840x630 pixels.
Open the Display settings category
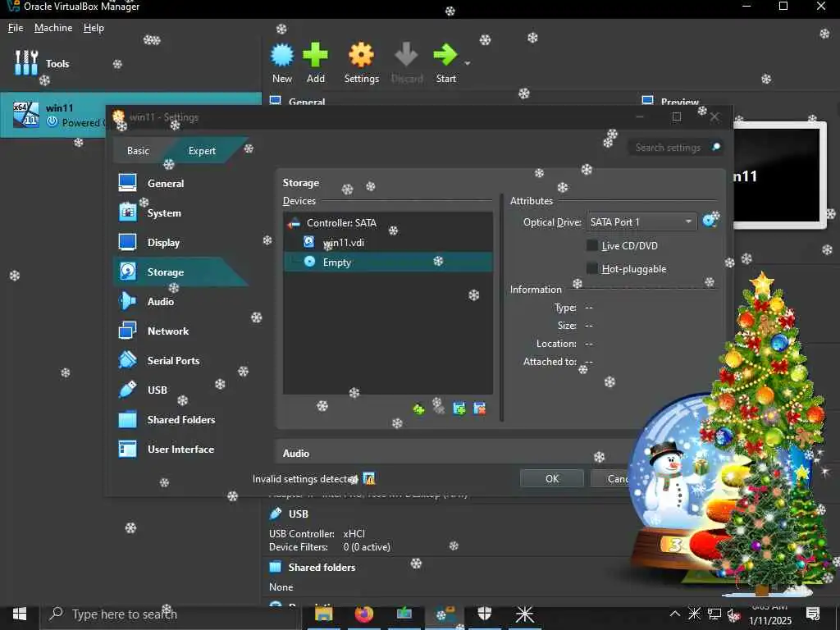coord(163,242)
